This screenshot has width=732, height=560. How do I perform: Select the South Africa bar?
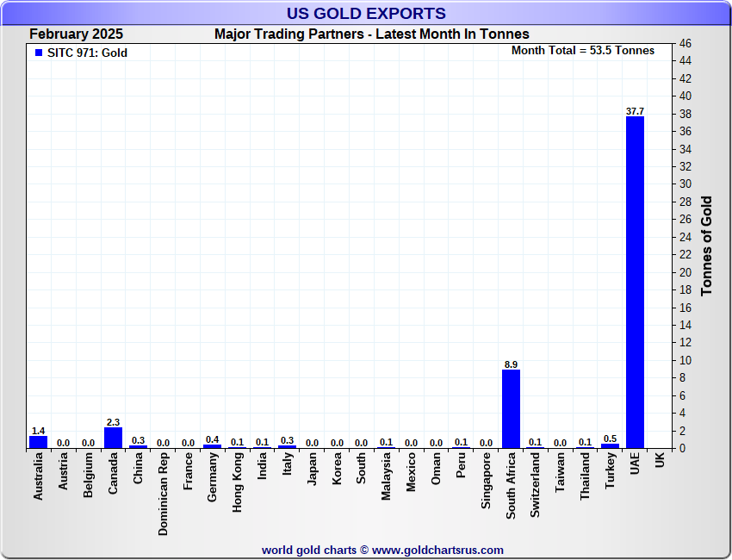click(x=511, y=408)
